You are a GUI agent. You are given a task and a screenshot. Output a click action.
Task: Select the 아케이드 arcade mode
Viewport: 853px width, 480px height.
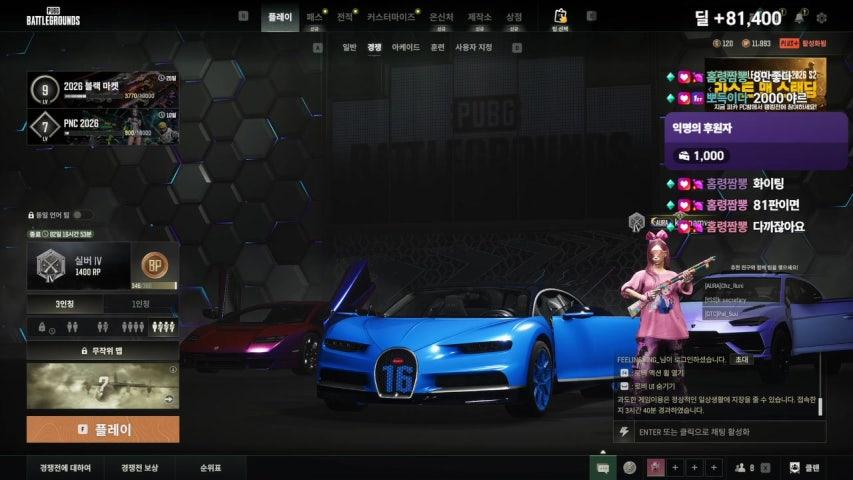click(406, 47)
